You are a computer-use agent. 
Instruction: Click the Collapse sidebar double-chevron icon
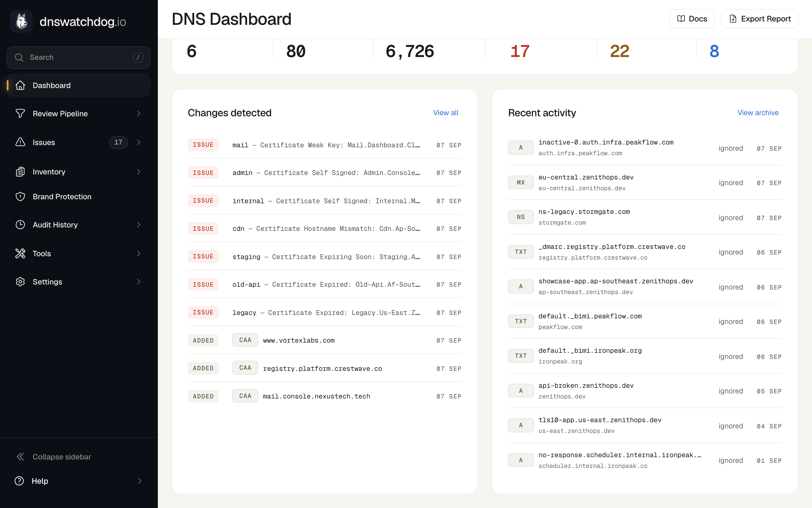click(x=20, y=457)
